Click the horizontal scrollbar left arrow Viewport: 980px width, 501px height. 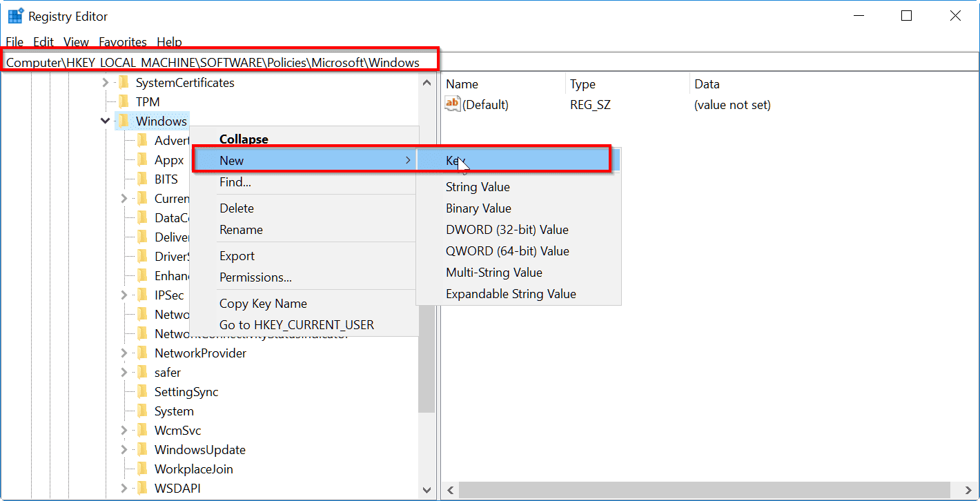450,491
